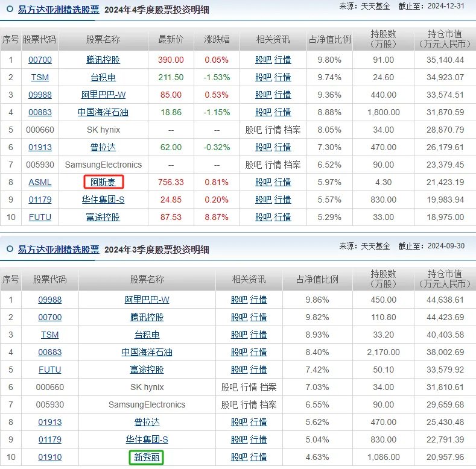Open 易方达亚洲精选股票 link in Q3 header
This screenshot has height=469, width=476.
pyautogui.click(x=59, y=250)
